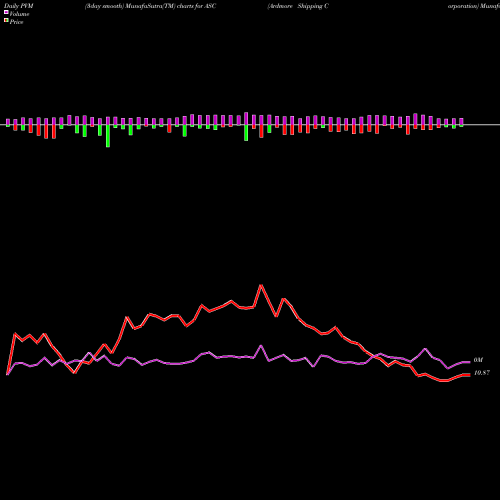The height and width of the screenshot is (500, 500).
Task: Click the Price legend color swatch
Action: click(6, 21)
